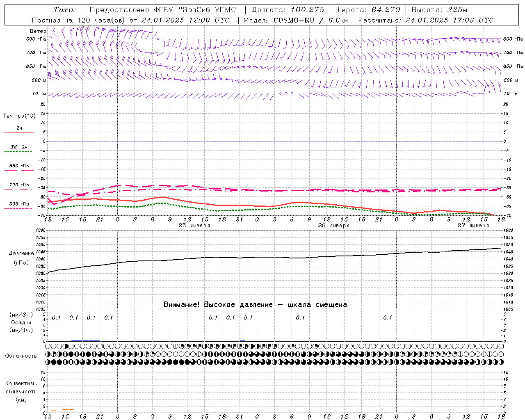Click the "25 января" date label
This screenshot has width=525, height=420.
[194, 226]
